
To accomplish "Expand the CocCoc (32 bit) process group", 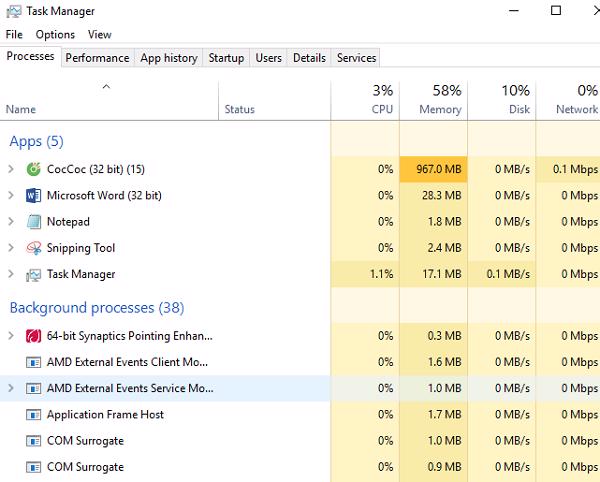I will click(x=11, y=169).
